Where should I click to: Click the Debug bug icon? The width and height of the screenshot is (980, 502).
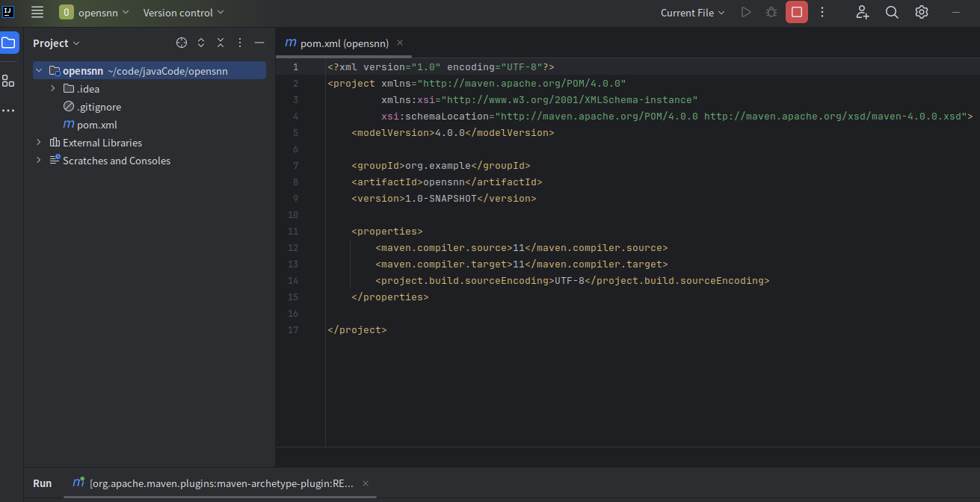(771, 12)
